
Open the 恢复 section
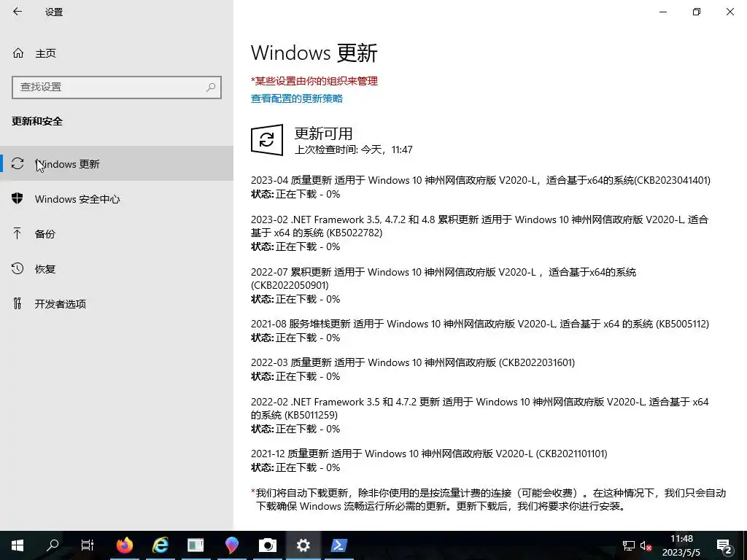pos(117,269)
